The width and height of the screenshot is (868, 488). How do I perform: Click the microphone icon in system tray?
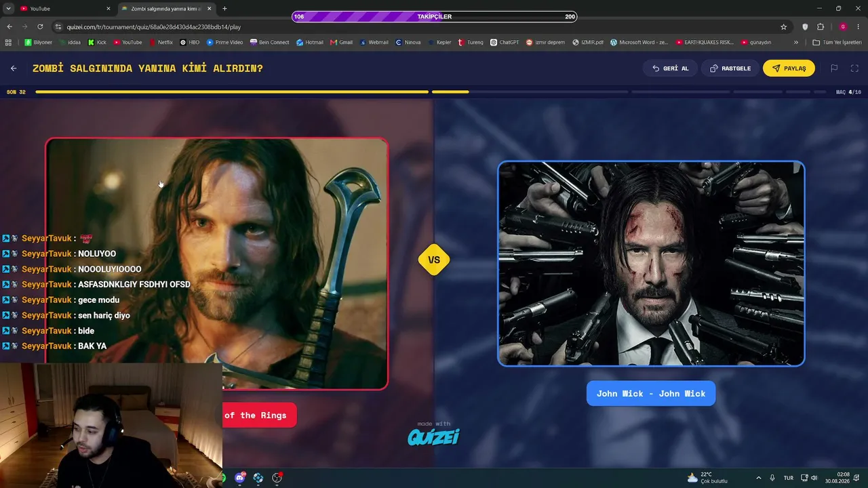(x=772, y=478)
